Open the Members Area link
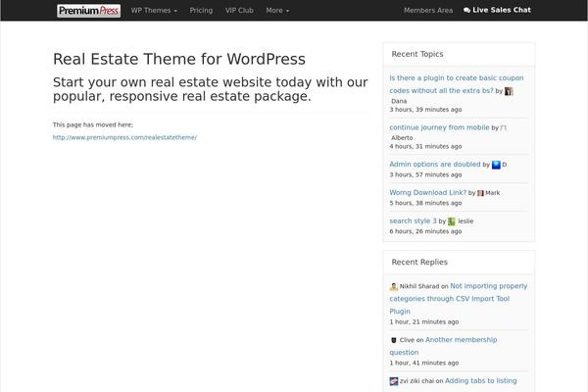 428,11
